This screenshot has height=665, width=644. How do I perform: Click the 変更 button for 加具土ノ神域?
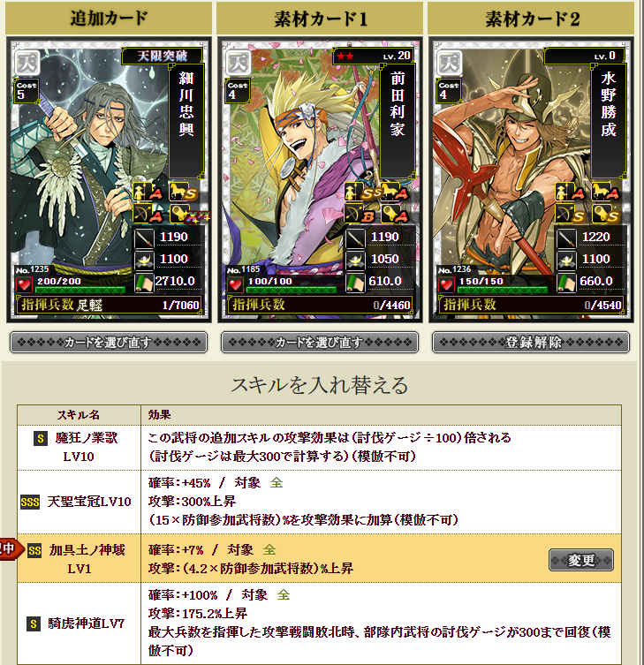coord(580,560)
